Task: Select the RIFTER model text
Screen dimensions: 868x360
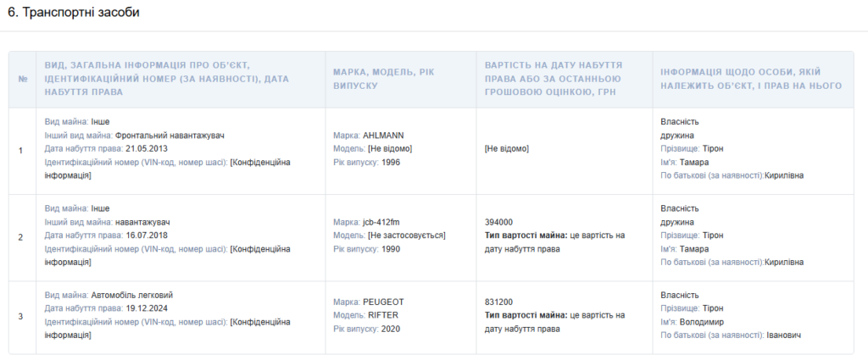Action: [x=383, y=315]
